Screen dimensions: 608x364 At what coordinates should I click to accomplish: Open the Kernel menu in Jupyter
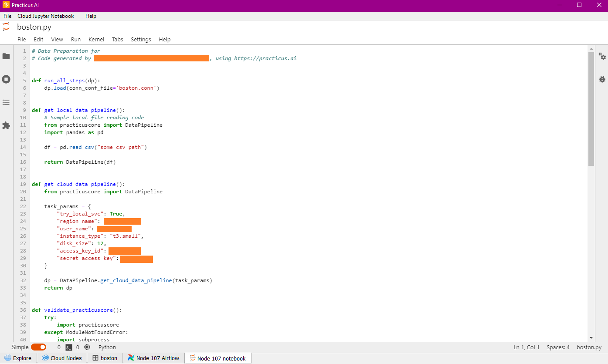[96, 39]
